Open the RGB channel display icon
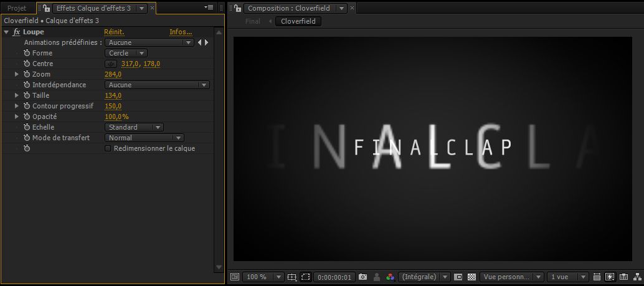Screen dimensions: 644x286 (391, 277)
